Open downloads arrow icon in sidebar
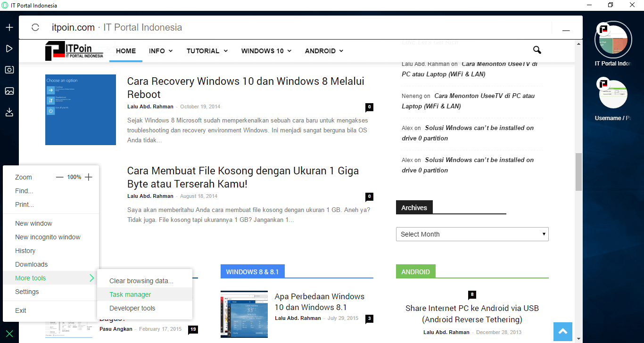The width and height of the screenshot is (644, 343). (x=9, y=112)
